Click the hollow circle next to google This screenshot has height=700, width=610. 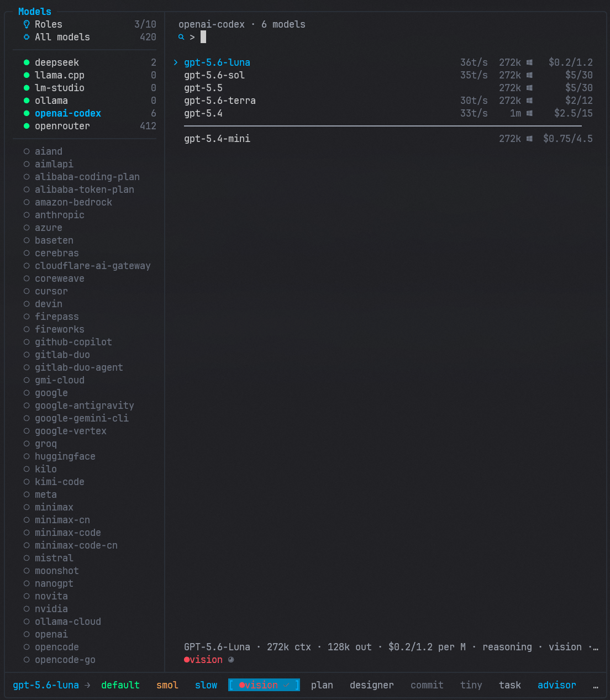[x=27, y=393]
